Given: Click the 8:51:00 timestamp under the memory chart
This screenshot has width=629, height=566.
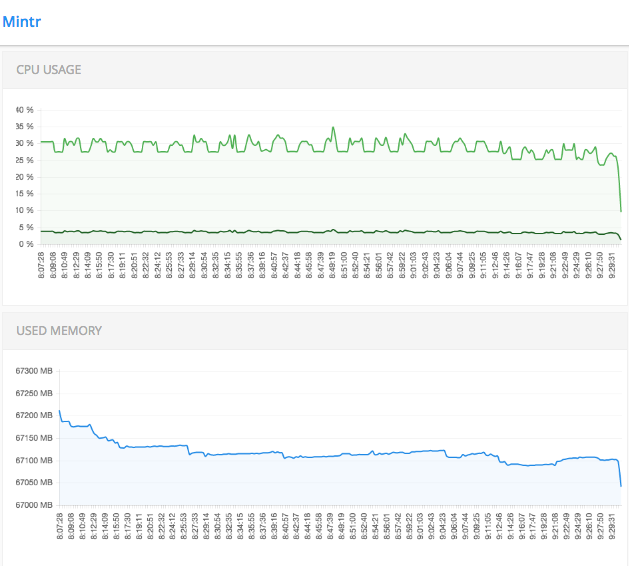Looking at the screenshot, I should 351,524.
